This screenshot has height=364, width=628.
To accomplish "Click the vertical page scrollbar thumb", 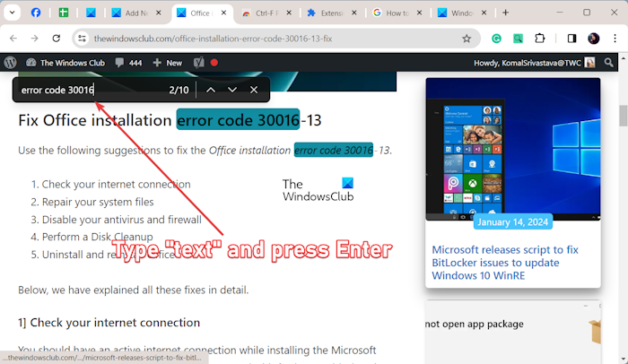I will (624, 116).
